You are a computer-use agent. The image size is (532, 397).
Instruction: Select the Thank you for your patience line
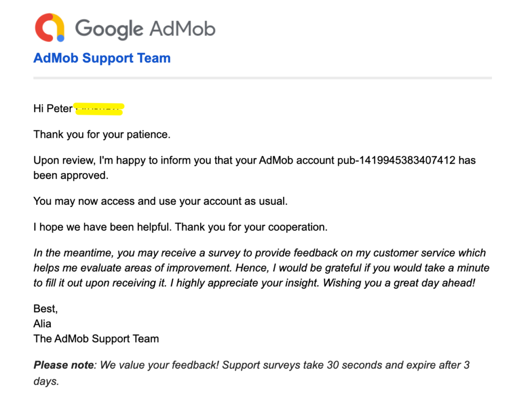(x=102, y=135)
